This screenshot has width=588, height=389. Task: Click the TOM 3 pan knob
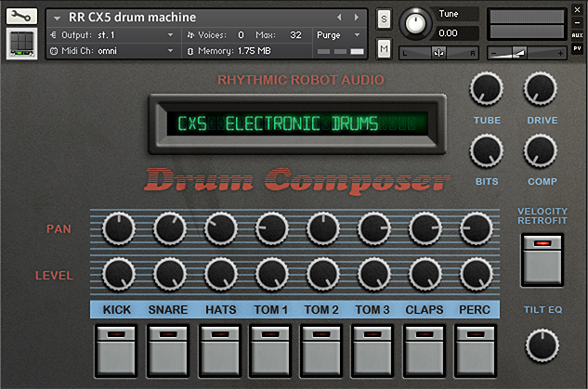[373, 228]
